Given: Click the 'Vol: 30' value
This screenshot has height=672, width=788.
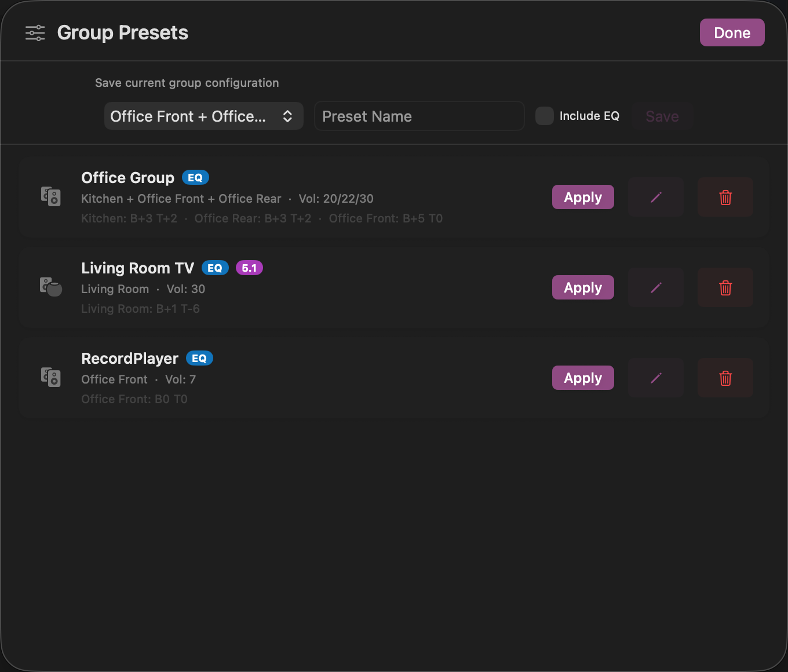Looking at the screenshot, I should [x=186, y=289].
